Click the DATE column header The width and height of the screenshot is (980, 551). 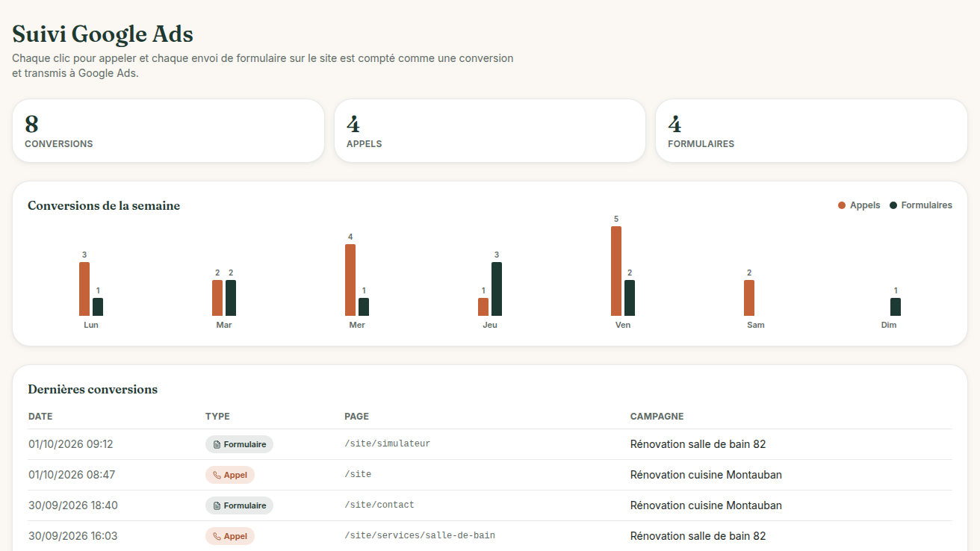(40, 417)
